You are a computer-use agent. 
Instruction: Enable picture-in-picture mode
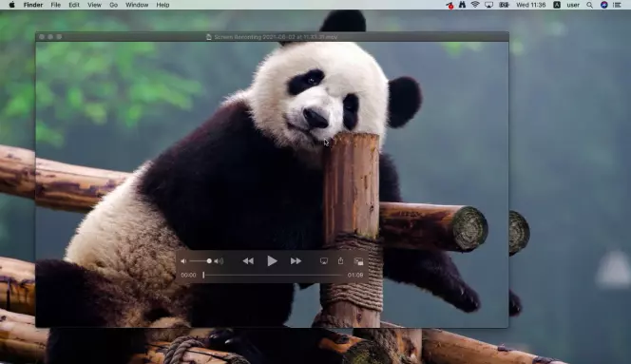coord(358,261)
